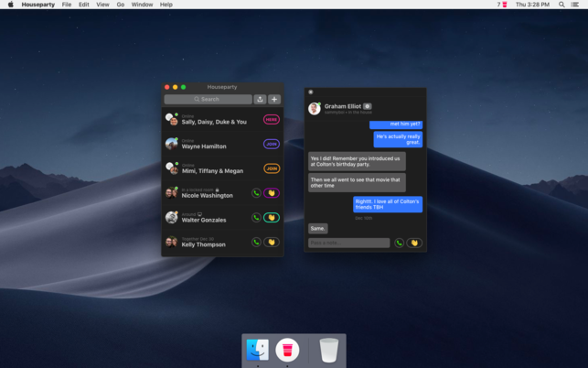Click Houseparty red cup icon in Dock

coord(287,350)
